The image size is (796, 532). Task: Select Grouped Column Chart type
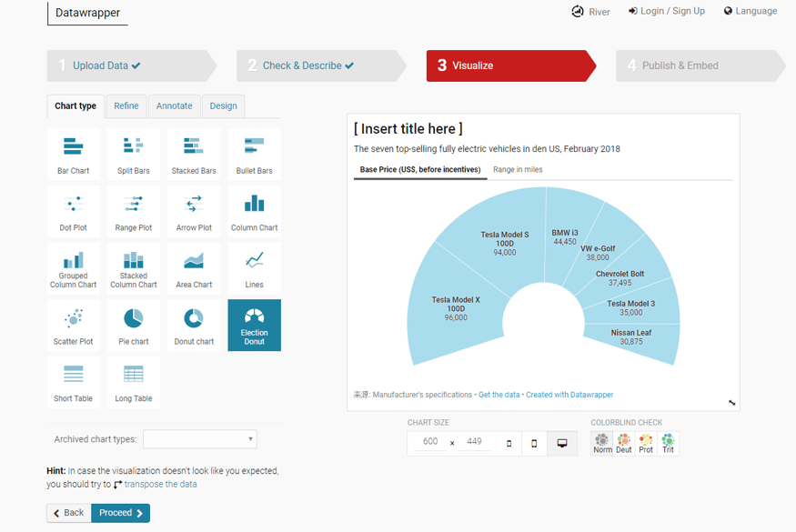(73, 268)
